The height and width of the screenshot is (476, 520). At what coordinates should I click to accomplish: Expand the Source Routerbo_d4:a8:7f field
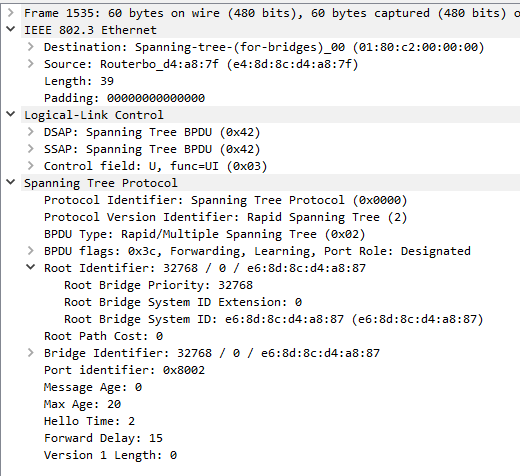pyautogui.click(x=31, y=64)
